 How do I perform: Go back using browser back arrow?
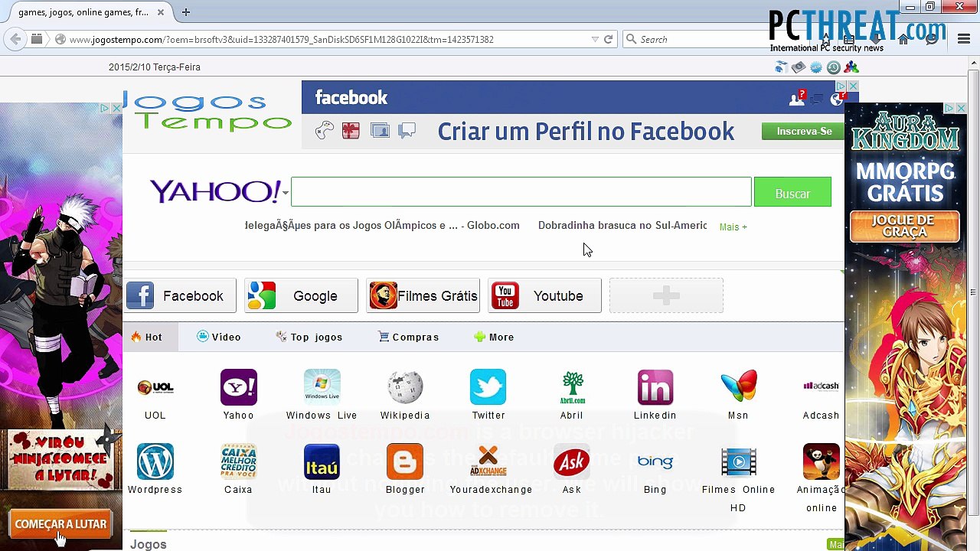coord(15,39)
